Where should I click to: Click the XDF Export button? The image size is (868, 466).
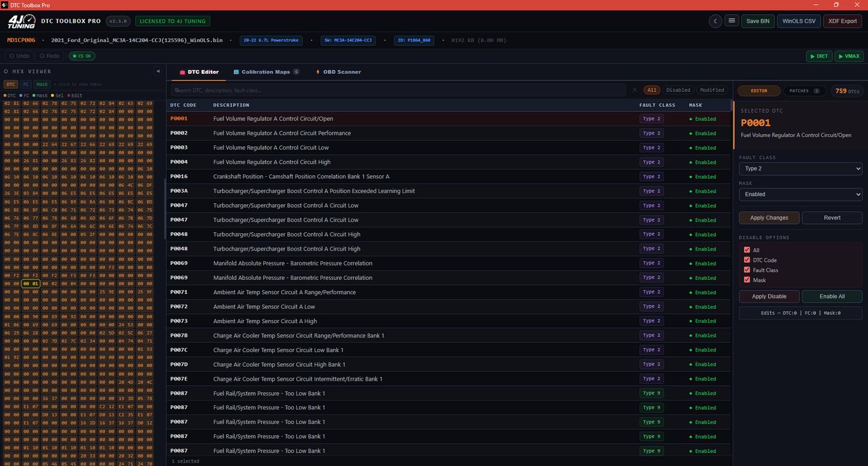pyautogui.click(x=843, y=21)
